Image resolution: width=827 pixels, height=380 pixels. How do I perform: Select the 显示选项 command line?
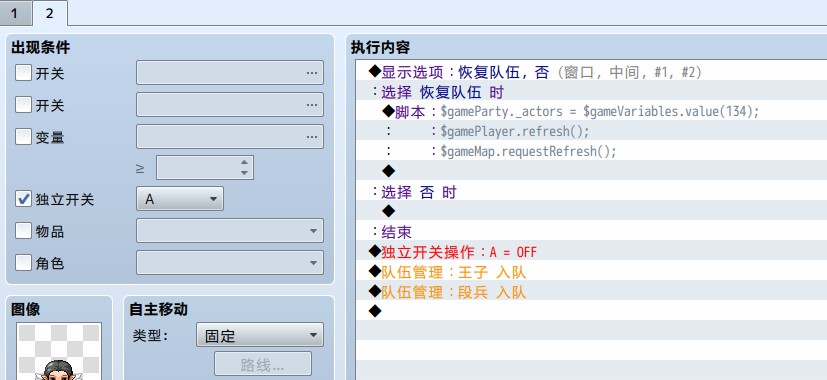point(591,71)
